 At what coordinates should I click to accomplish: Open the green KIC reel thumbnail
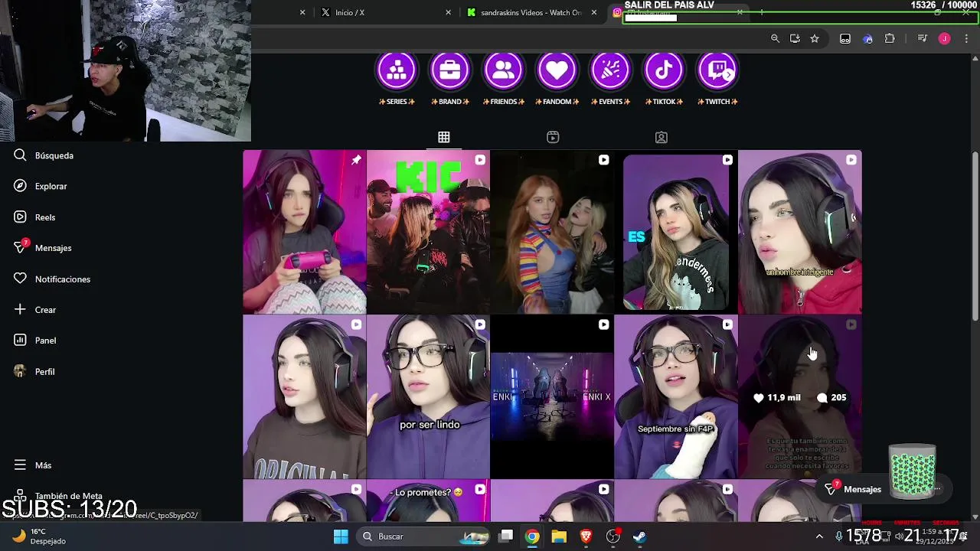[429, 232]
